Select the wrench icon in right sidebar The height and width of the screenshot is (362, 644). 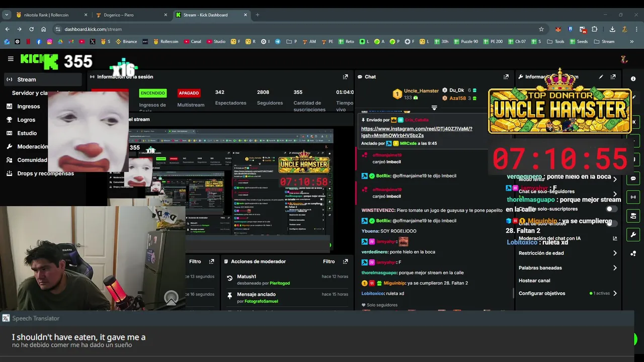click(x=633, y=235)
